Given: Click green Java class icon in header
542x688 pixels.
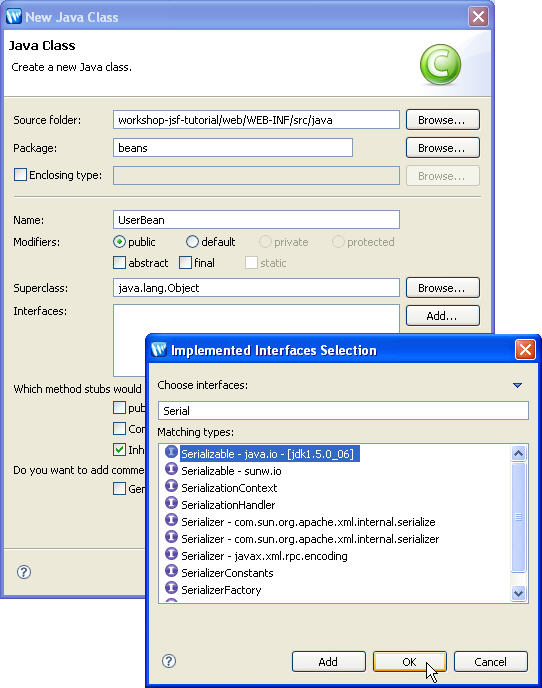Looking at the screenshot, I should point(440,64).
